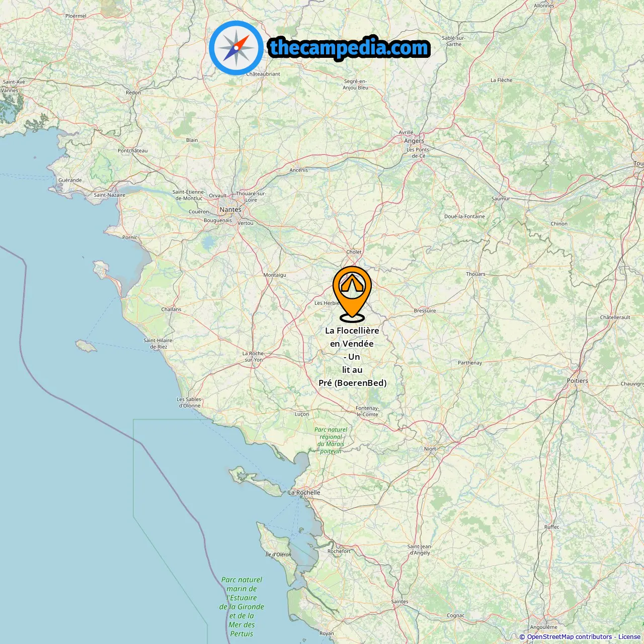Click the La Rochelle city label
The image size is (644, 644).
click(x=304, y=493)
